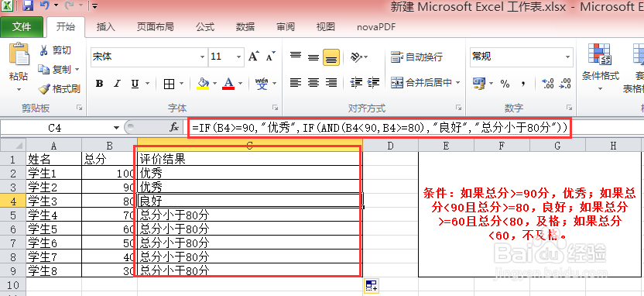Open the font name 宋体 dropdown
Viewport: 644px width, 296px height.
[203, 57]
